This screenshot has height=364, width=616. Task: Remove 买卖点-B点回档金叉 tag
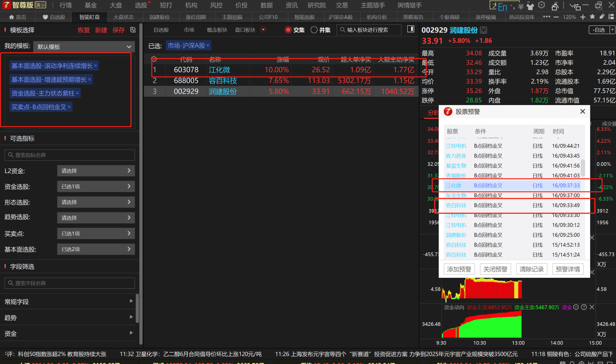click(x=69, y=107)
